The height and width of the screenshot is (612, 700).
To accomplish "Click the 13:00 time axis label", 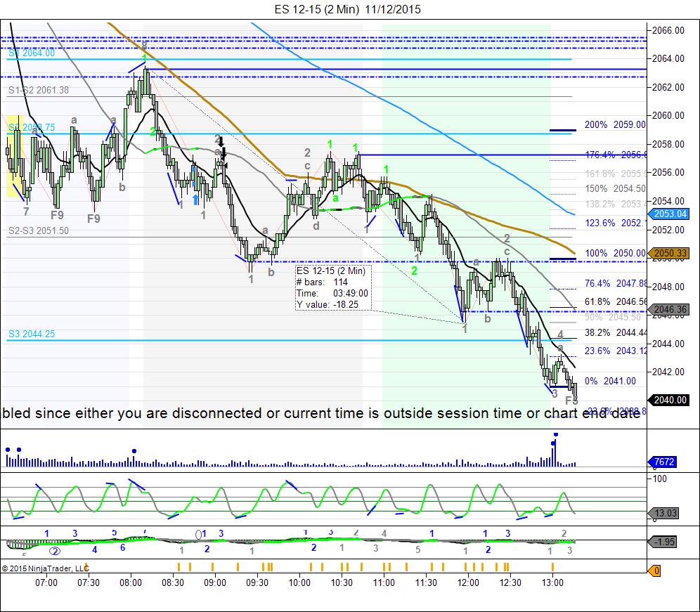I will point(552,582).
